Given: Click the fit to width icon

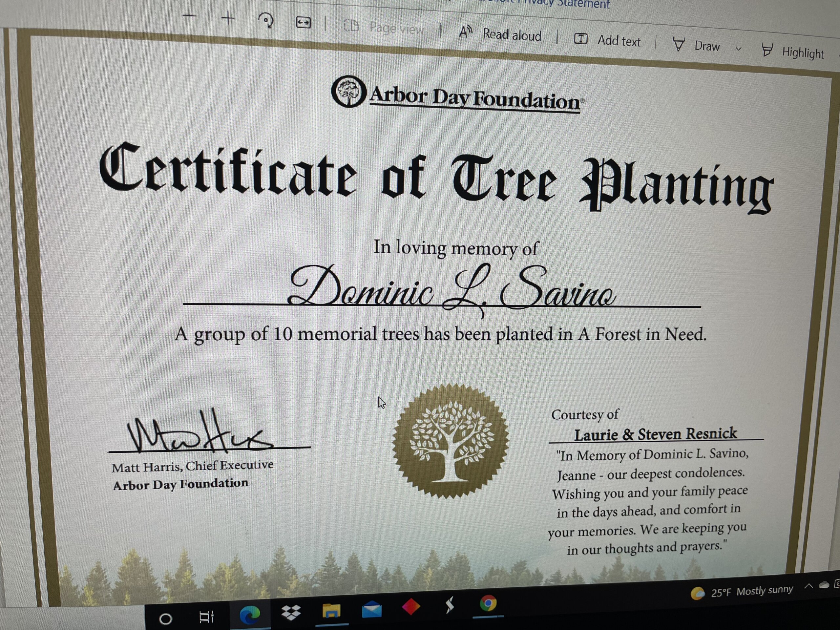Looking at the screenshot, I should tap(303, 23).
